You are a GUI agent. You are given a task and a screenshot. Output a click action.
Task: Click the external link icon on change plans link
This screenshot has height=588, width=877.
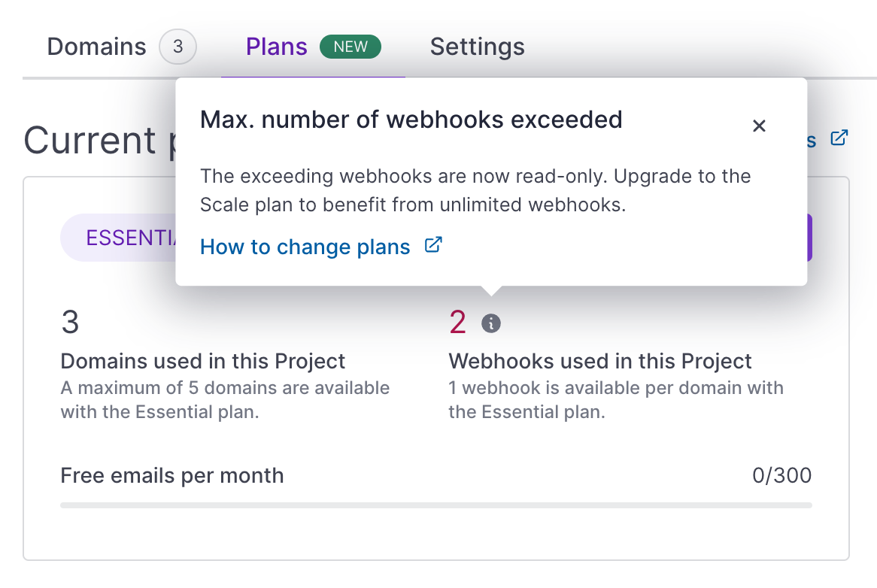pyautogui.click(x=432, y=246)
